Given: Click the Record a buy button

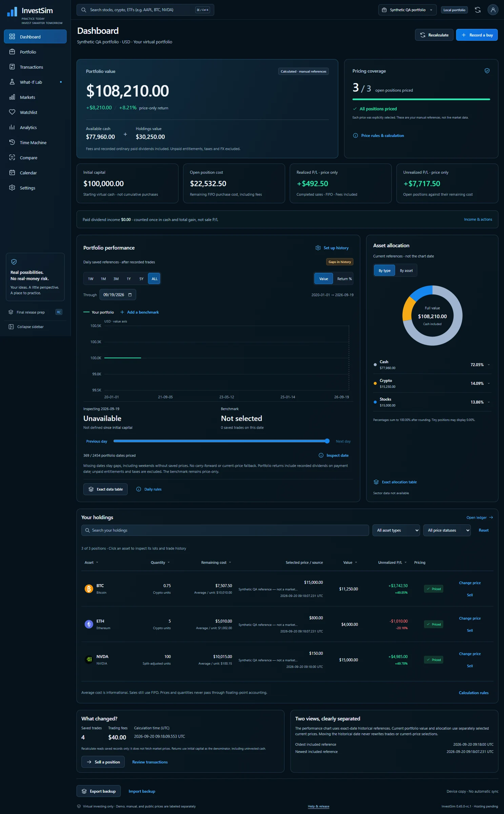Looking at the screenshot, I should tap(477, 35).
